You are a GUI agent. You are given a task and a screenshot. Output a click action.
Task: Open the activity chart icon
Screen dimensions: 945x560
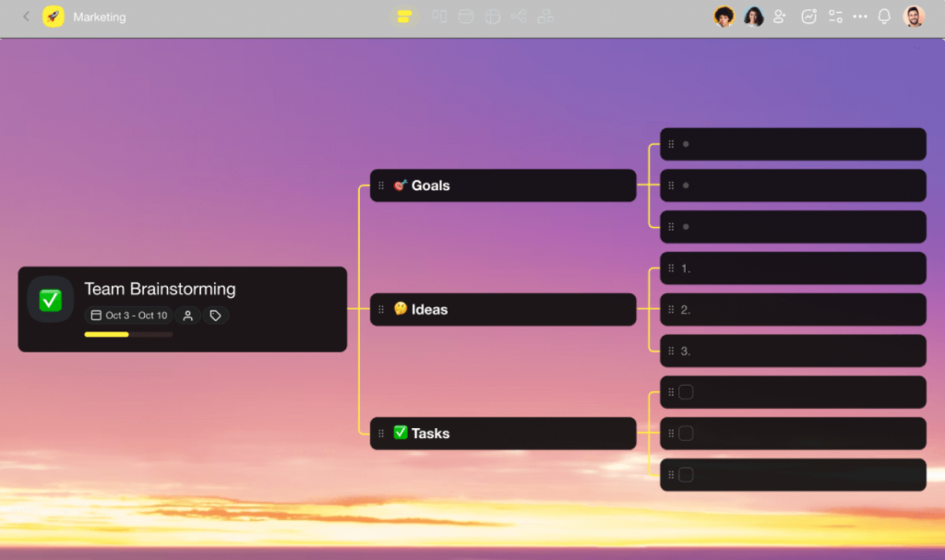click(x=808, y=17)
